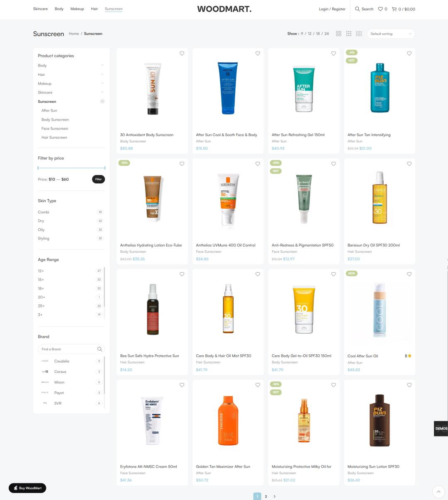448x500 pixels.
Task: Open the Piz Buin Moisturizing Sun Lotion image
Action: point(380,420)
